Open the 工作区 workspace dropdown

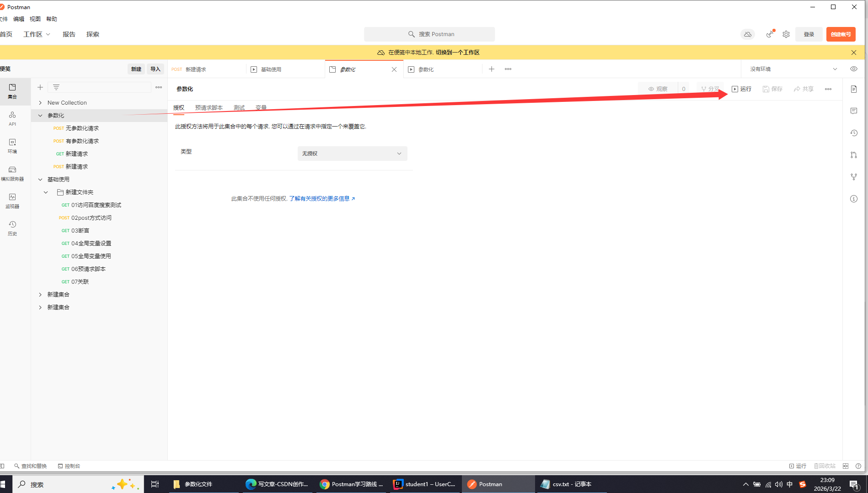37,34
